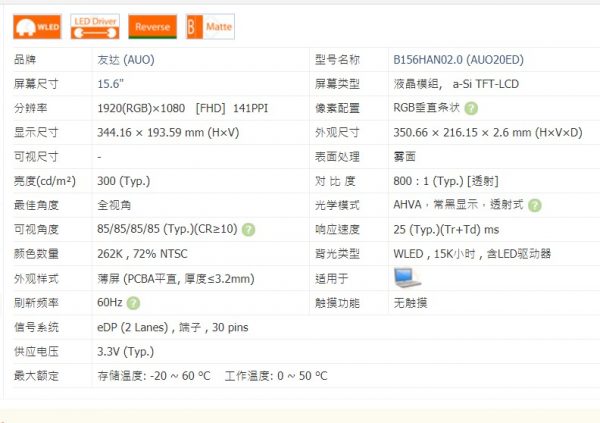Open the B156HAN02.0 (AUO20ED) model link
The width and height of the screenshot is (600, 423).
pos(458,60)
